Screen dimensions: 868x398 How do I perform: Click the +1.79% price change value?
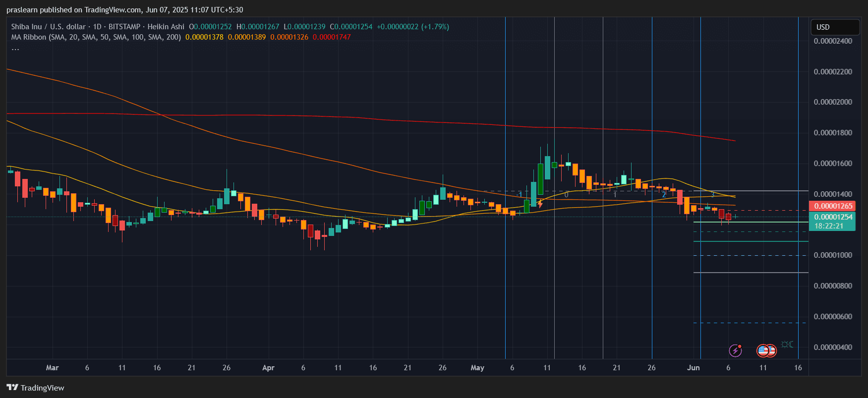[x=435, y=27]
